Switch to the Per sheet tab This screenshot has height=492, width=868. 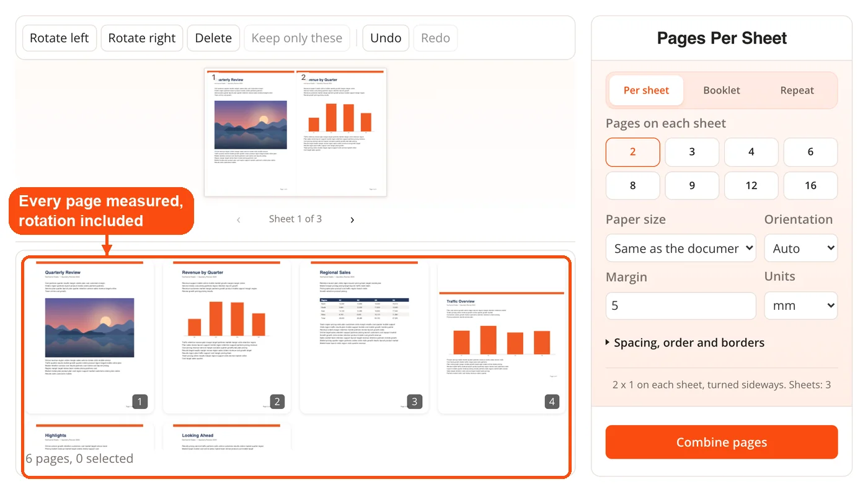pyautogui.click(x=646, y=90)
